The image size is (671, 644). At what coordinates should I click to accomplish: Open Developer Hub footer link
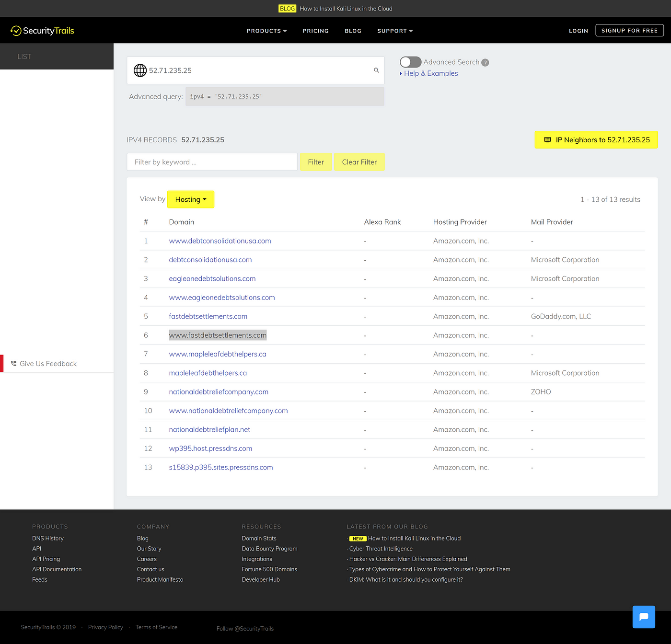[x=261, y=580]
